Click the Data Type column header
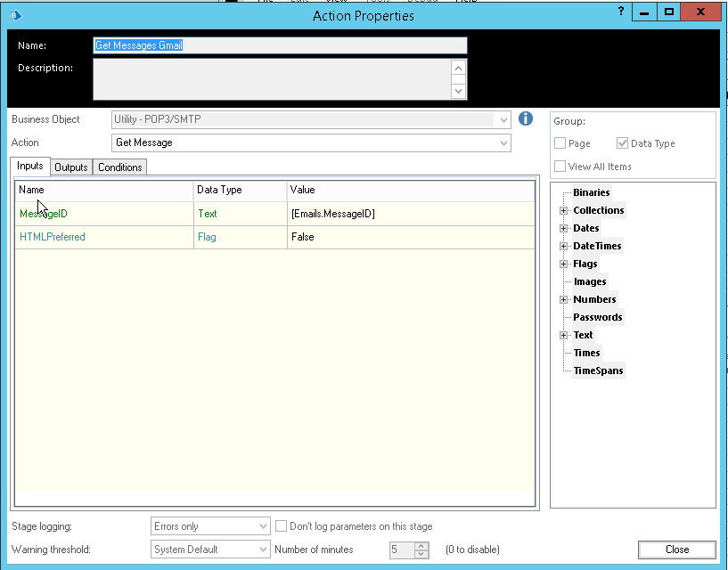This screenshot has height=570, width=728. coord(241,190)
